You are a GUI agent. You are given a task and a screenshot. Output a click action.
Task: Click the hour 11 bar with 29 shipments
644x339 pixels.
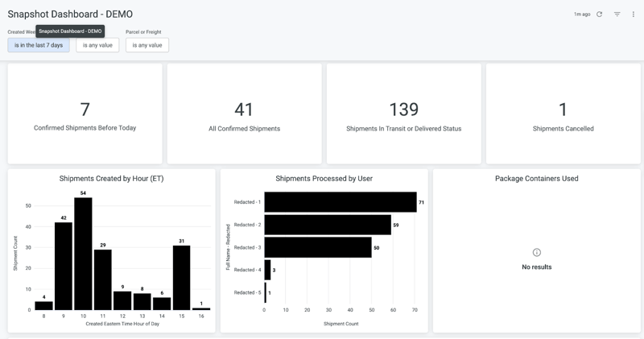pyautogui.click(x=102, y=279)
